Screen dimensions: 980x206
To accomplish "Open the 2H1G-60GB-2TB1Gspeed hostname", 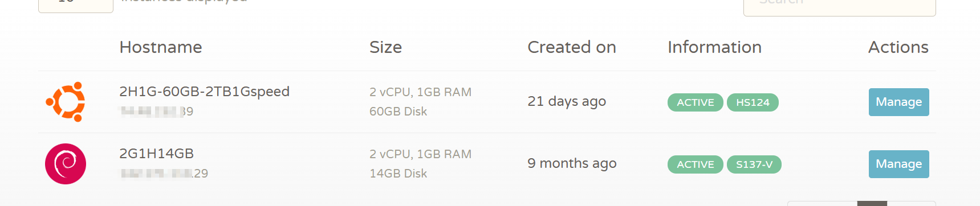I will (204, 92).
